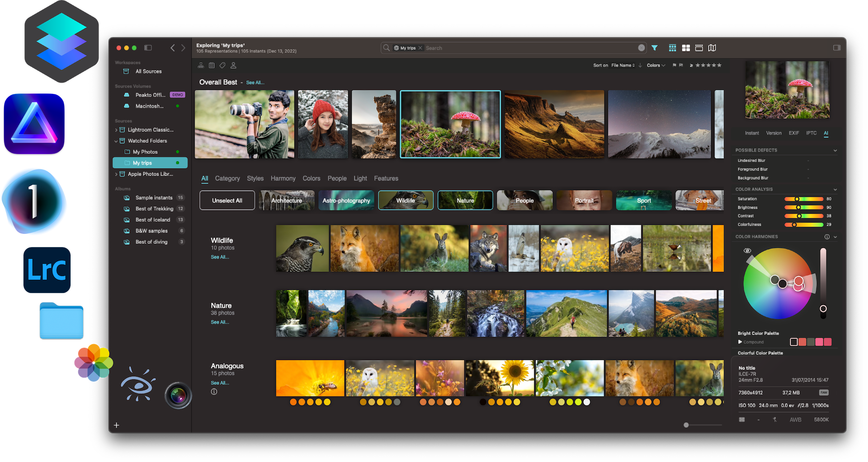
Task: Switch to the EXIF tab
Action: pos(794,133)
